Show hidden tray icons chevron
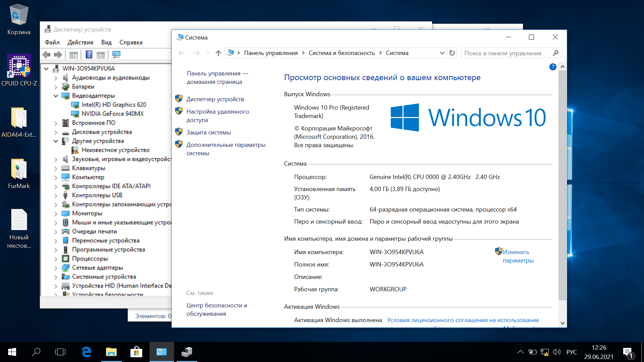Image resolution: width=644 pixels, height=362 pixels. (520, 352)
